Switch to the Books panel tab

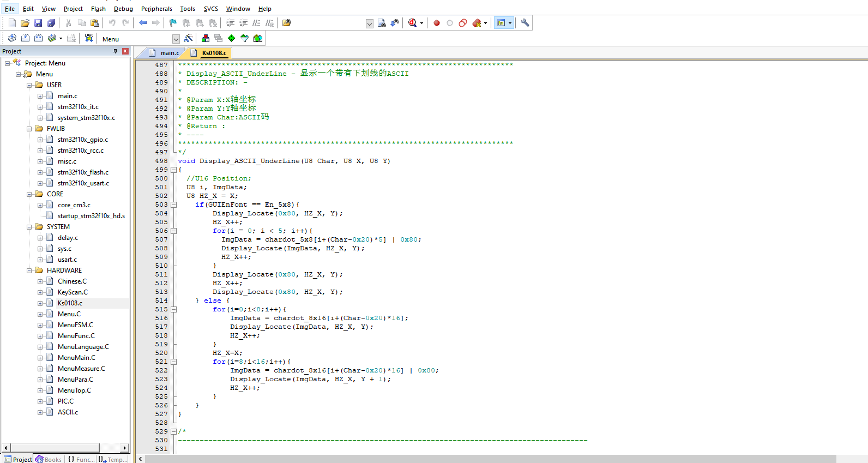tap(49, 459)
